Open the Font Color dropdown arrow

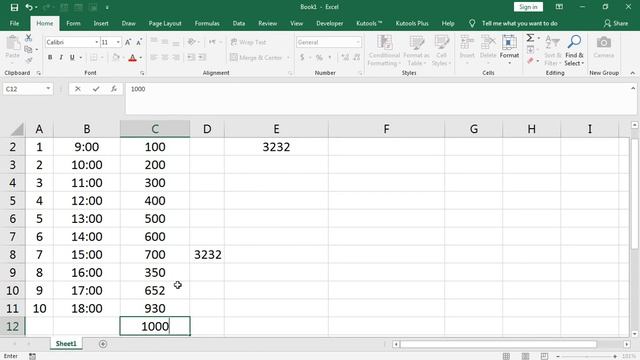(x=140, y=58)
